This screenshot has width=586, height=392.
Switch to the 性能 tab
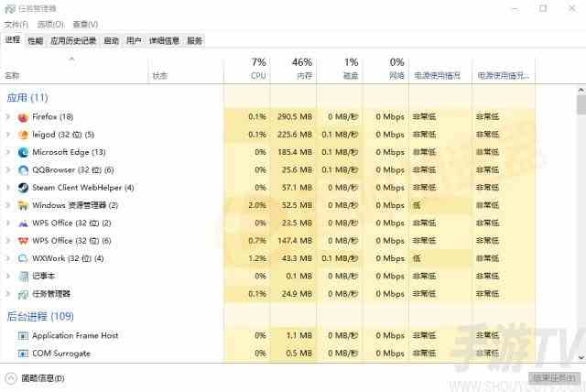pyautogui.click(x=36, y=40)
